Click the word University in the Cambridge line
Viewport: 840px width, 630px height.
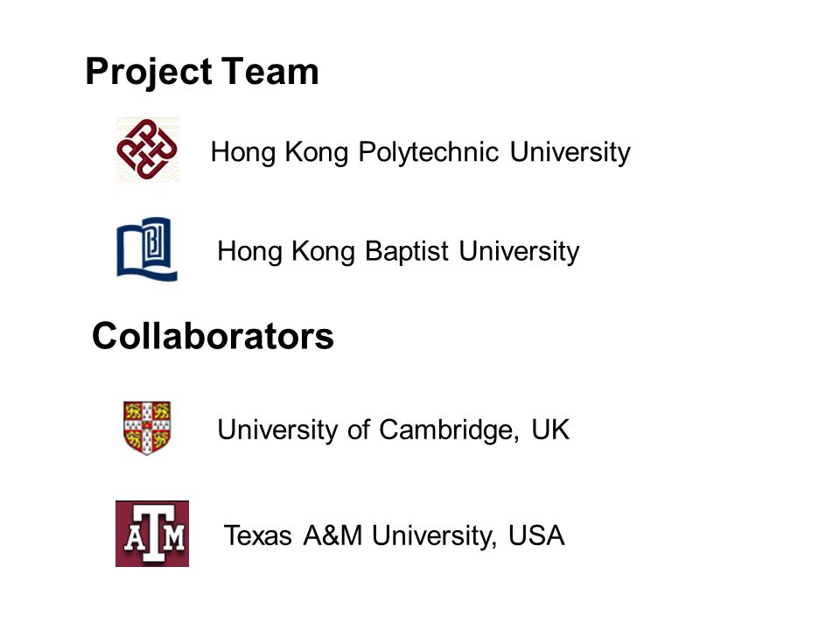pyautogui.click(x=277, y=430)
